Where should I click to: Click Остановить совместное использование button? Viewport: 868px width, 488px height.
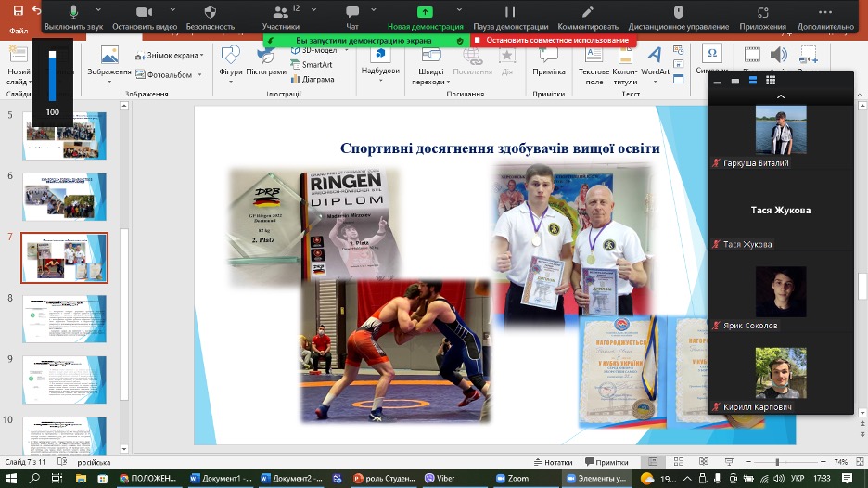(x=553, y=41)
